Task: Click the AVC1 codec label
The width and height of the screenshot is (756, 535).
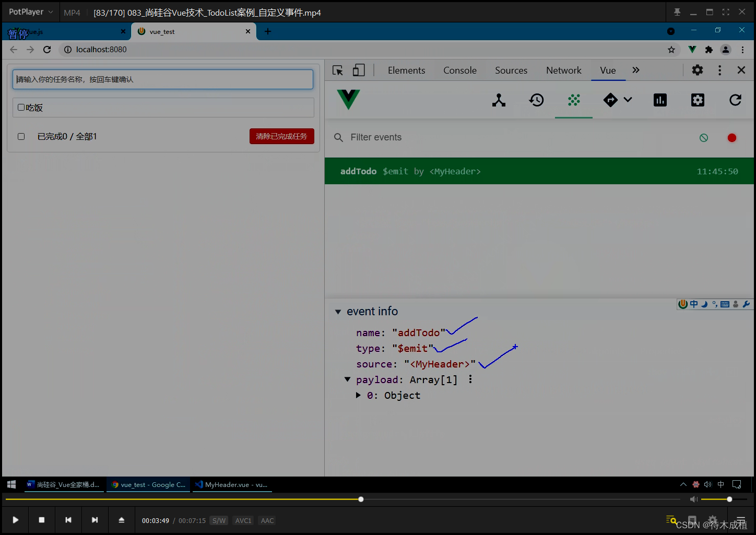Action: tap(243, 520)
